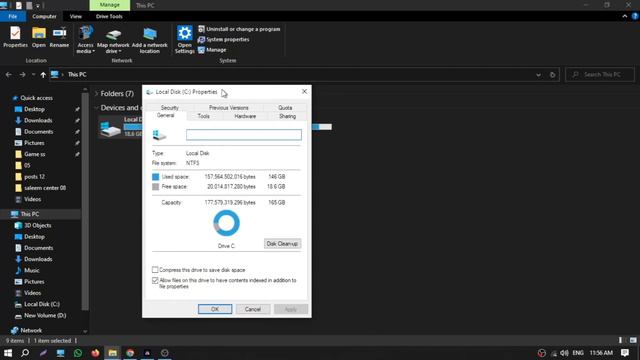Close the Local Disk Properties dialog

point(304,91)
